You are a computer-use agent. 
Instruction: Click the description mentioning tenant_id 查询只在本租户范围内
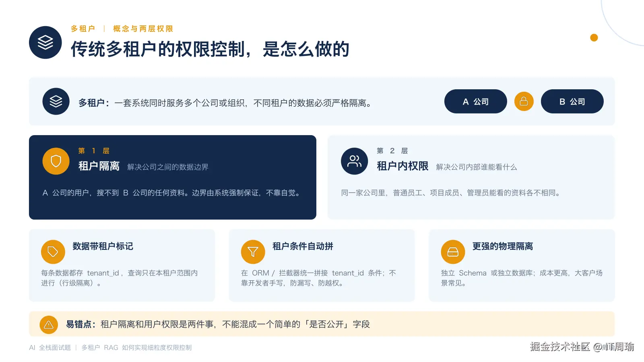pos(120,278)
